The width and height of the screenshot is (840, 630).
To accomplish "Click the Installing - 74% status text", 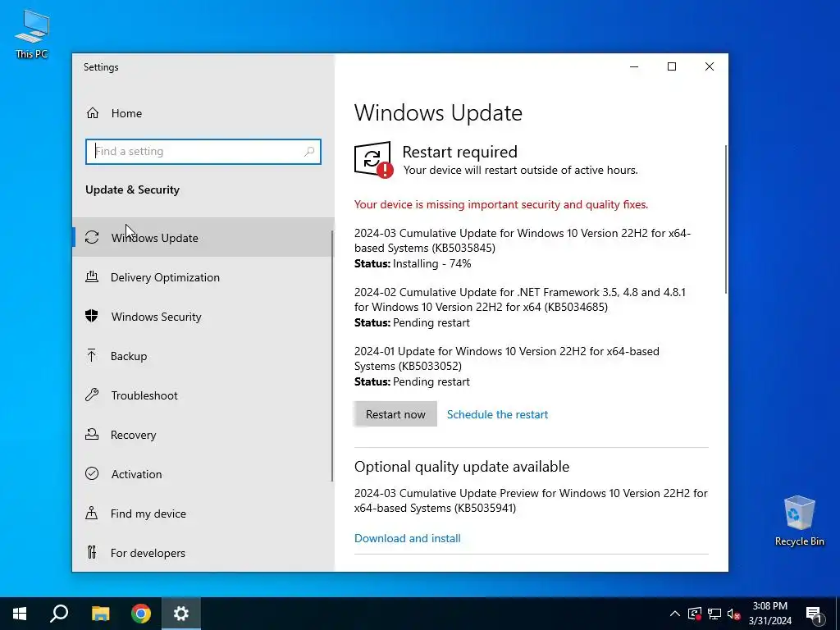I will coord(431,263).
